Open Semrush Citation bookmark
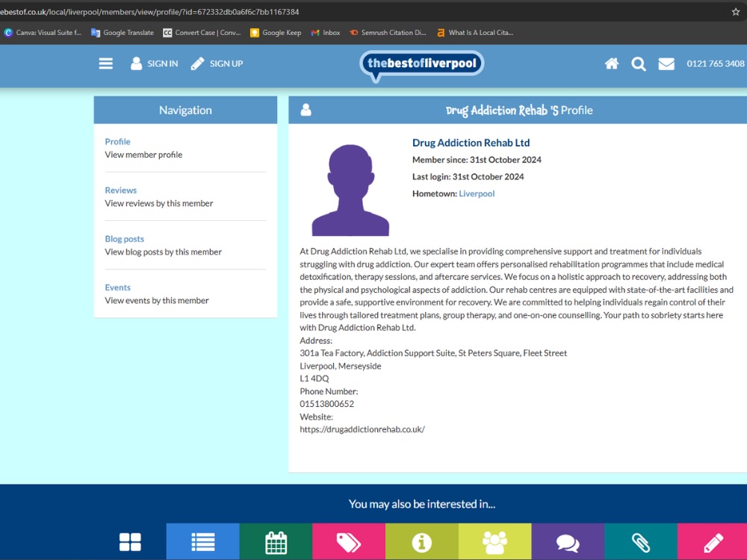 (388, 33)
